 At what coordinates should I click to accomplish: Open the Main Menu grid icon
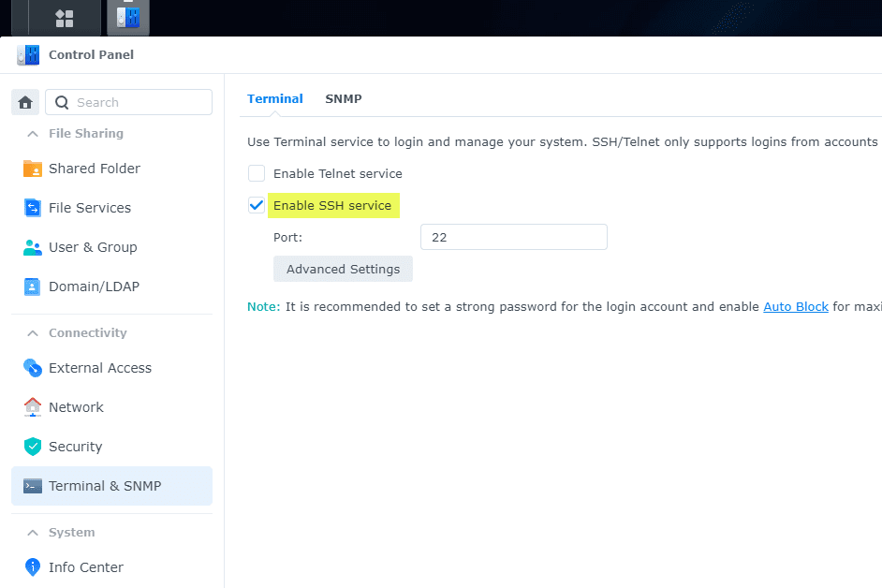(x=65, y=18)
